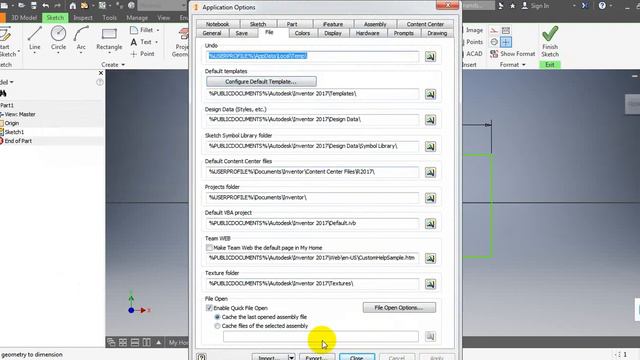Open the Fillet dropdown arrow
The height and width of the screenshot is (360, 640).
pyautogui.click(x=158, y=30)
